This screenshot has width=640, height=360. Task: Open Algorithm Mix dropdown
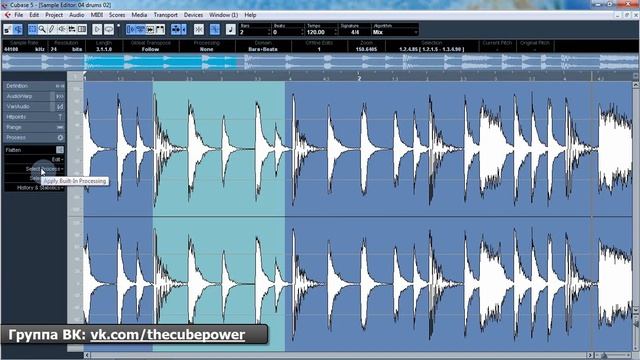(395, 32)
